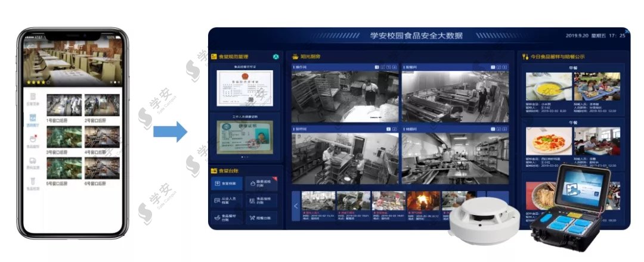Click the 阳光厨房 chef-hat header icon
Screen dimensions: 644x262
coord(295,57)
